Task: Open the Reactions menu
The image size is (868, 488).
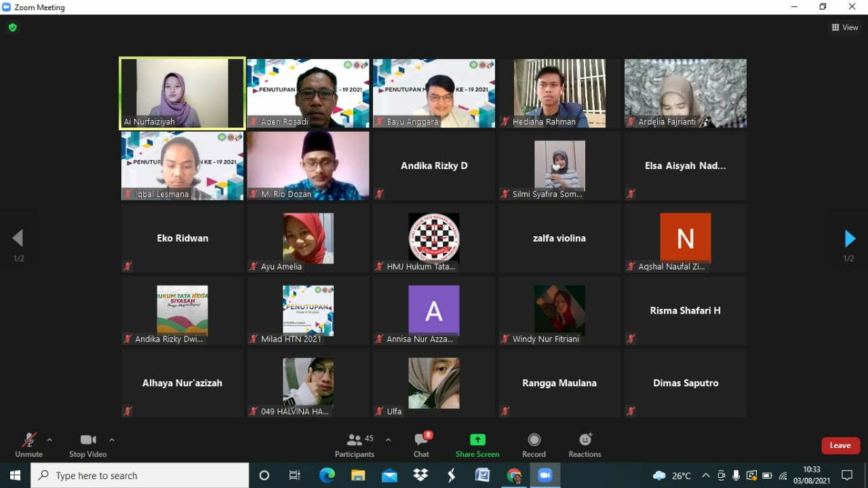Action: pyautogui.click(x=585, y=440)
